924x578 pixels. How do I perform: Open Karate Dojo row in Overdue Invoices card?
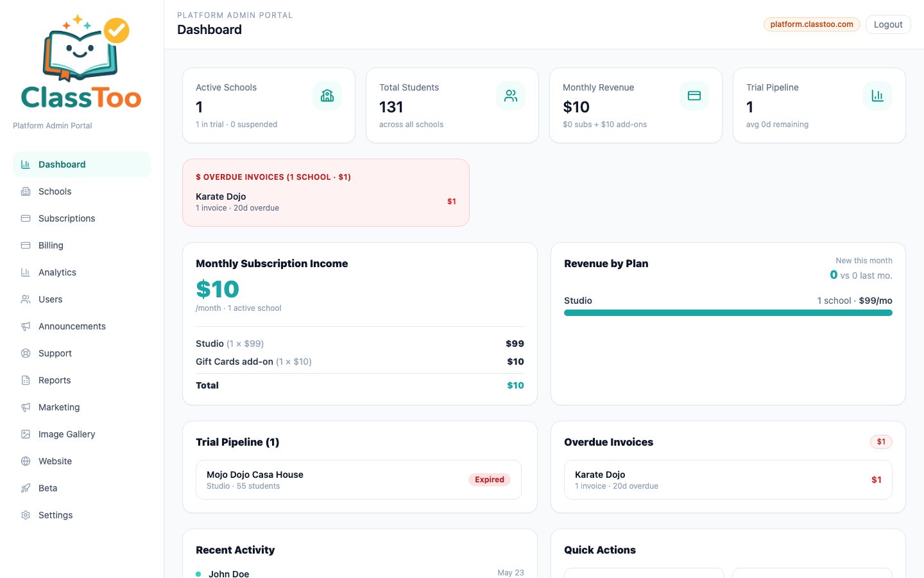[728, 480]
